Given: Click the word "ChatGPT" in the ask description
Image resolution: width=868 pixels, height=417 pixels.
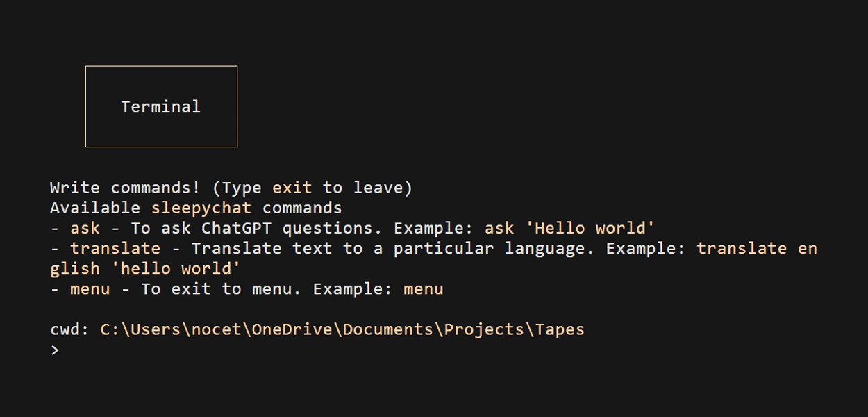Looking at the screenshot, I should click(236, 228).
